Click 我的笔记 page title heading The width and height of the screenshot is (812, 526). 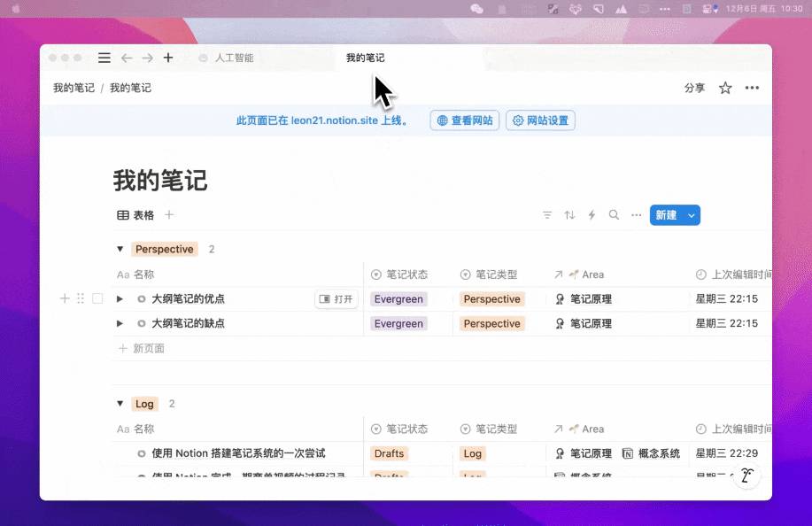[160, 180]
